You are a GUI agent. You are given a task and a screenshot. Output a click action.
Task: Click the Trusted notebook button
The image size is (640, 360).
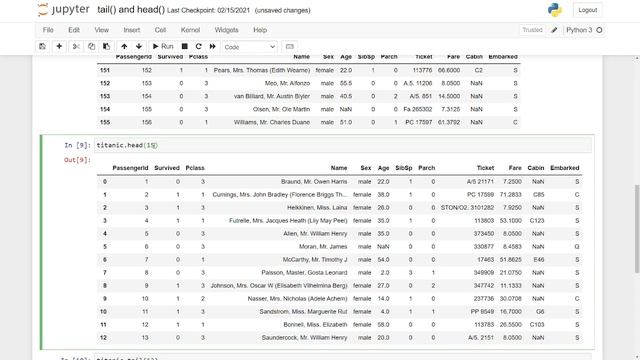532,30
